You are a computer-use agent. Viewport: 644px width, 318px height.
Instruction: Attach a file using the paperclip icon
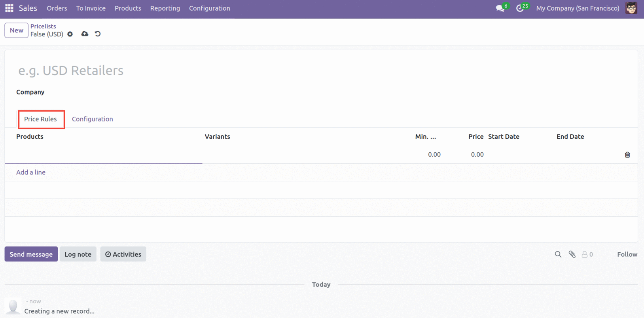[572, 254]
